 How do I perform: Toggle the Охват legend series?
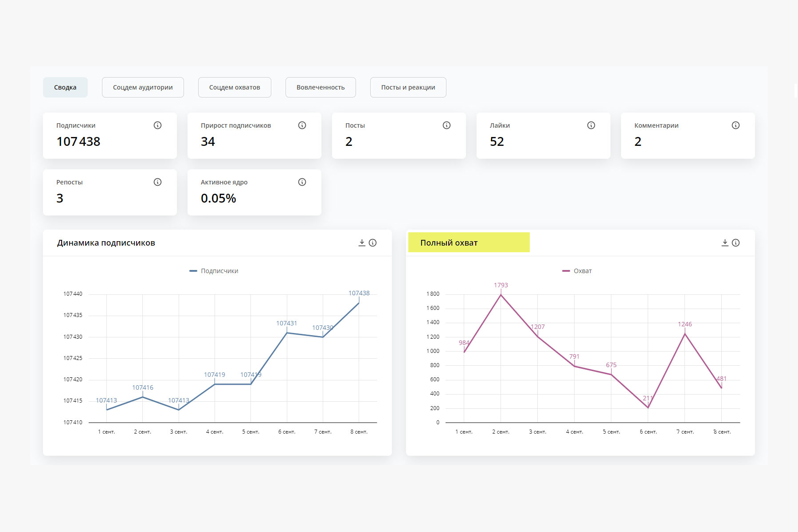pos(577,271)
